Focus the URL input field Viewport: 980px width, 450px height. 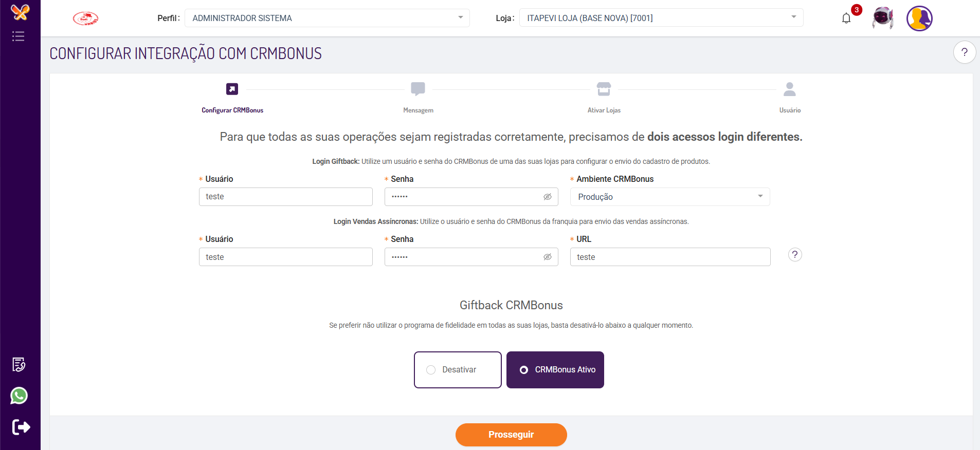[x=670, y=257]
